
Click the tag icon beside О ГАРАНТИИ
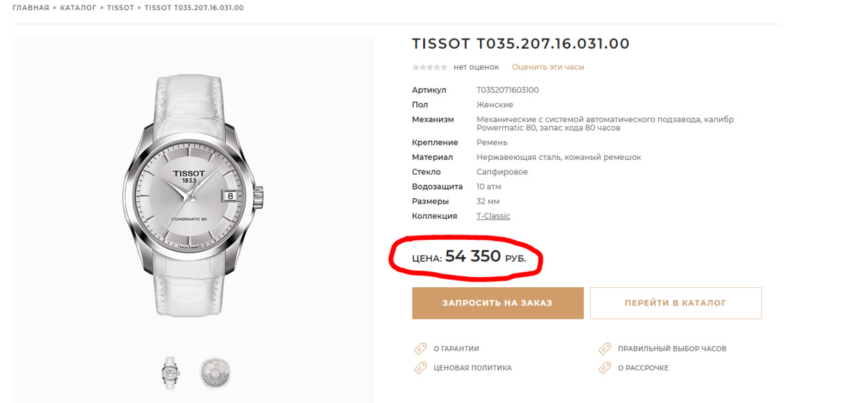[420, 349]
